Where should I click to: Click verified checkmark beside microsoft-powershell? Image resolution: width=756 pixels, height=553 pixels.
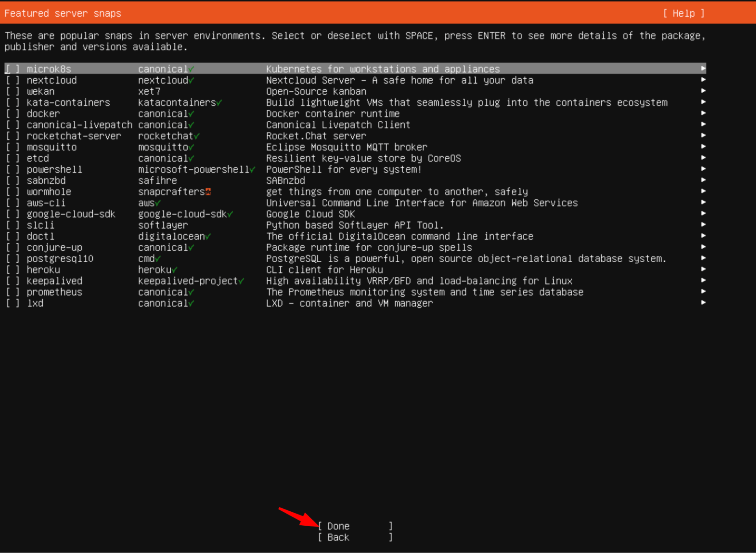tap(253, 170)
